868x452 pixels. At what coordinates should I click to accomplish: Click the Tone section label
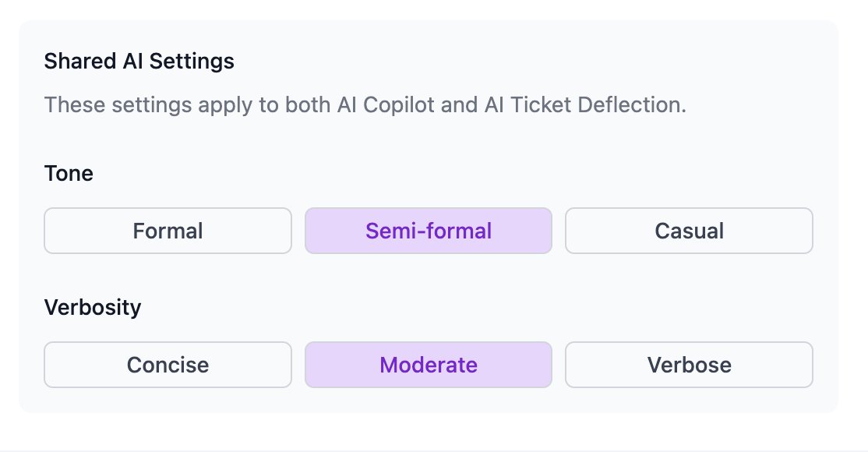tap(69, 173)
